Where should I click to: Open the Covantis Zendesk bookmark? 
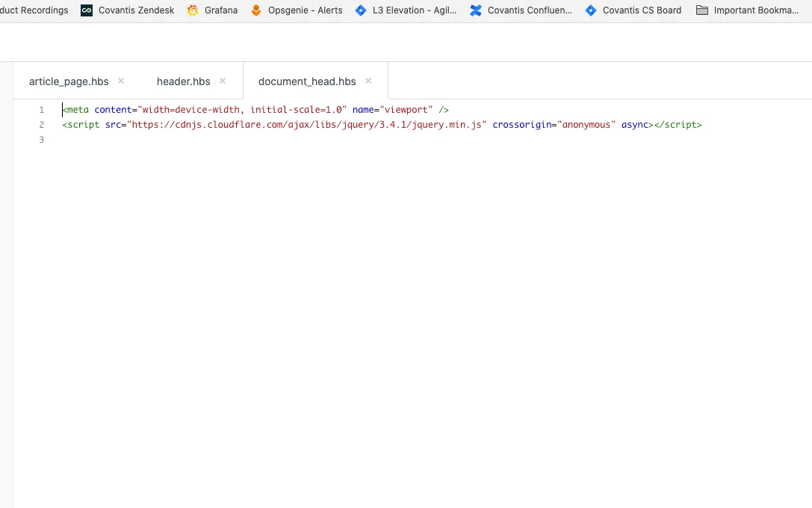(x=128, y=10)
